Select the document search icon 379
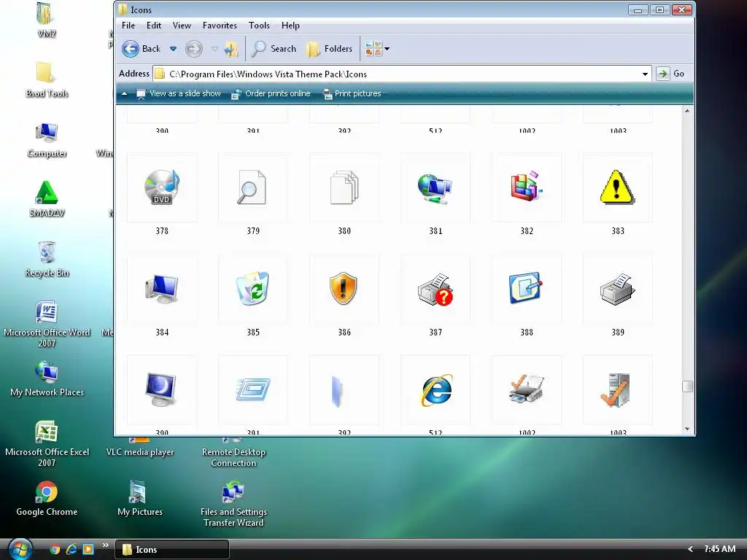 (x=253, y=187)
